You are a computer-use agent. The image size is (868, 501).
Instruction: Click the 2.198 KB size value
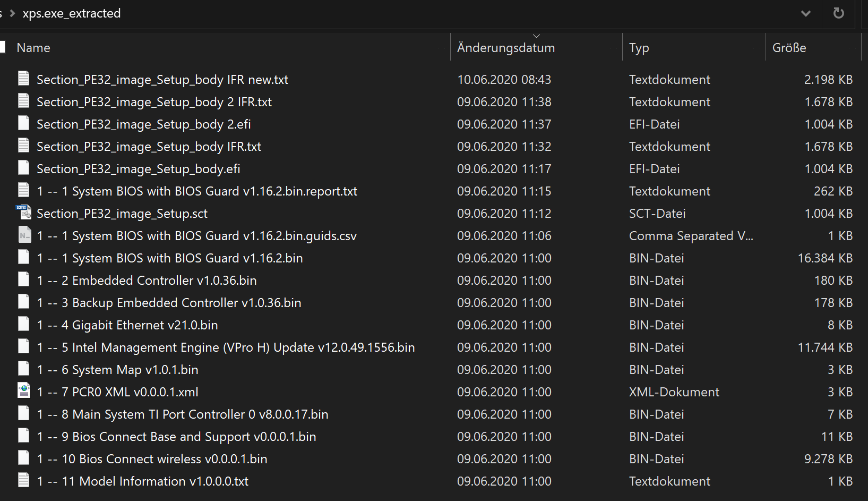coord(828,80)
